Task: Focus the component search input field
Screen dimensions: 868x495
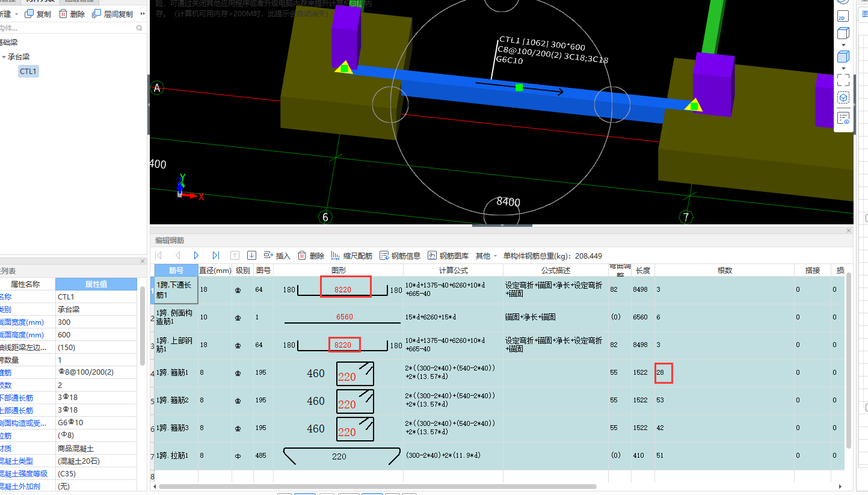Action: pyautogui.click(x=66, y=28)
